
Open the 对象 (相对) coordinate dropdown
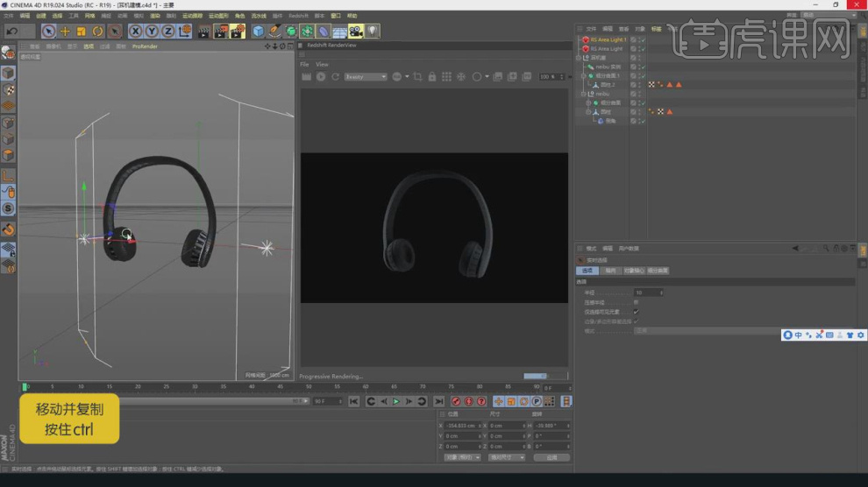462,457
